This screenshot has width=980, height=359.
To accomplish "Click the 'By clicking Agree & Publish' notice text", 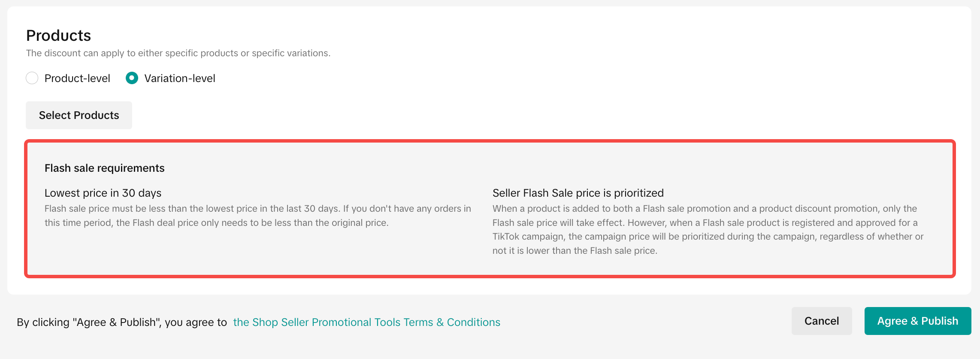I will pos(122,322).
